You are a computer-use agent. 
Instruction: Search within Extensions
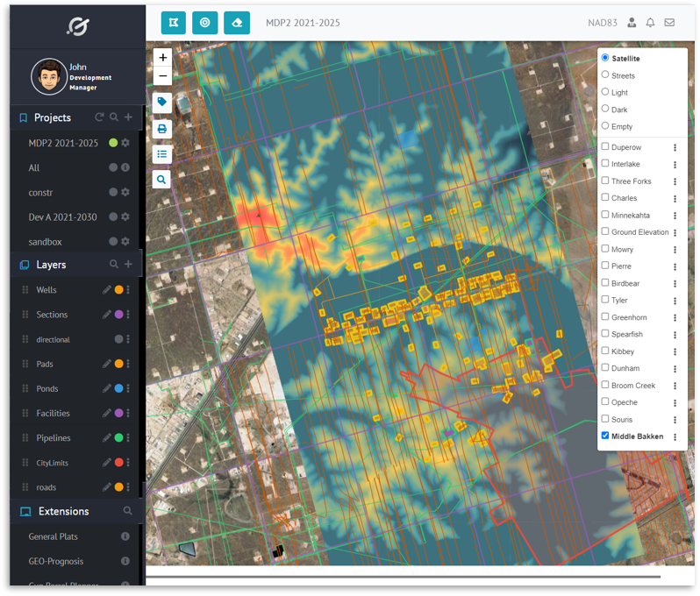click(128, 511)
